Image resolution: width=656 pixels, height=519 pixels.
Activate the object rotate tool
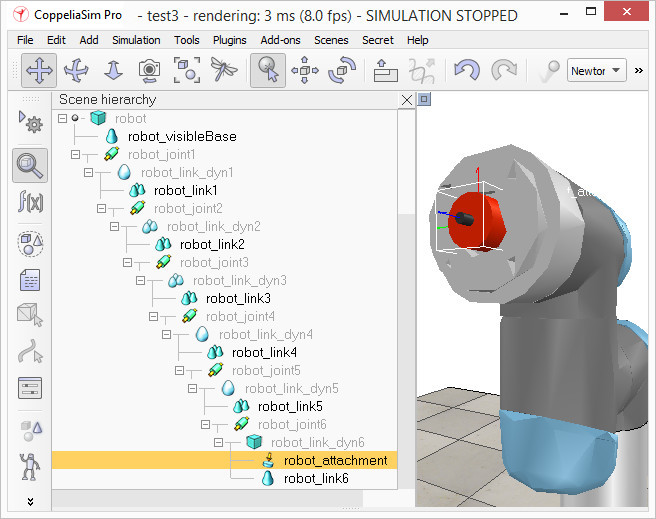pos(342,70)
